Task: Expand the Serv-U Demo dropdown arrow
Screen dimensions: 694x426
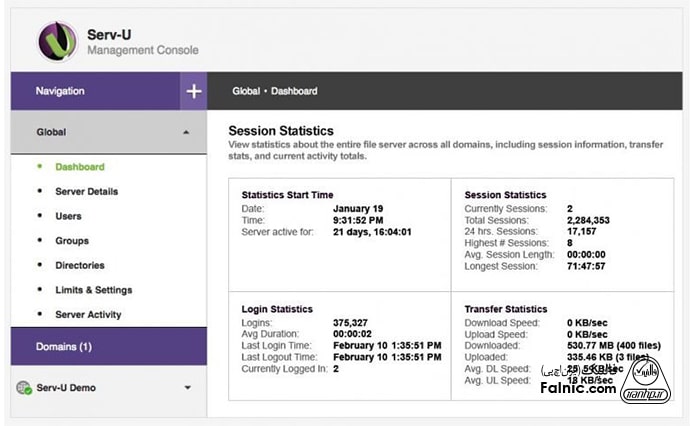Action: point(186,388)
